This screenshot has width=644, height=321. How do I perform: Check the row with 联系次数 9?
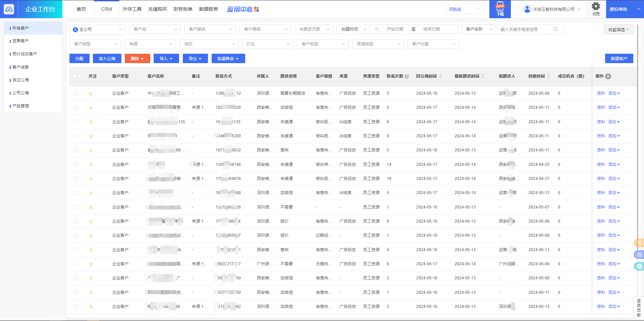[x=75, y=136]
